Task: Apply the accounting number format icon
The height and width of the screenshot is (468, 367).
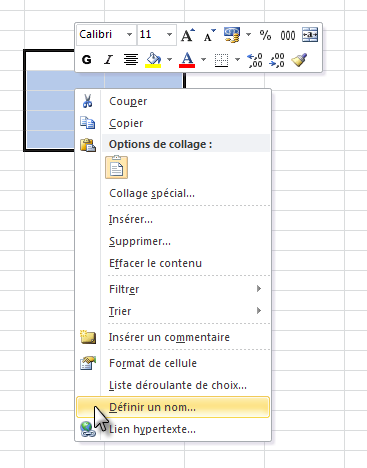Action: point(232,35)
